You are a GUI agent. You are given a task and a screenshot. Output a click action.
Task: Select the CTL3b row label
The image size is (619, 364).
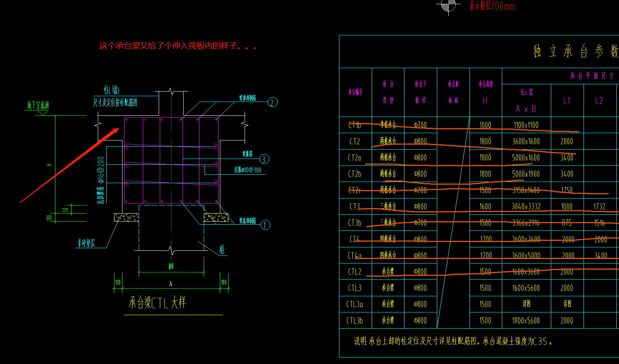[355, 321]
